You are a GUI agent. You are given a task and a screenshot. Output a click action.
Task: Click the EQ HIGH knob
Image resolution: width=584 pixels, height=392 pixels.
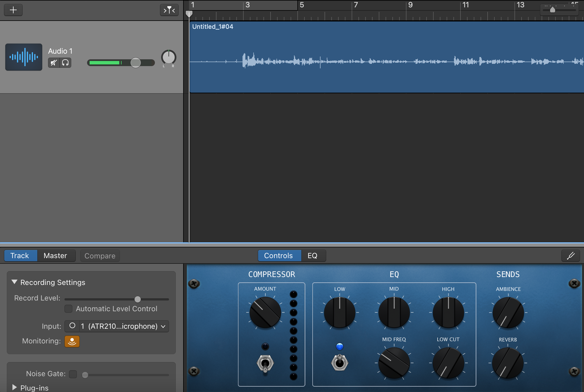pos(448,312)
